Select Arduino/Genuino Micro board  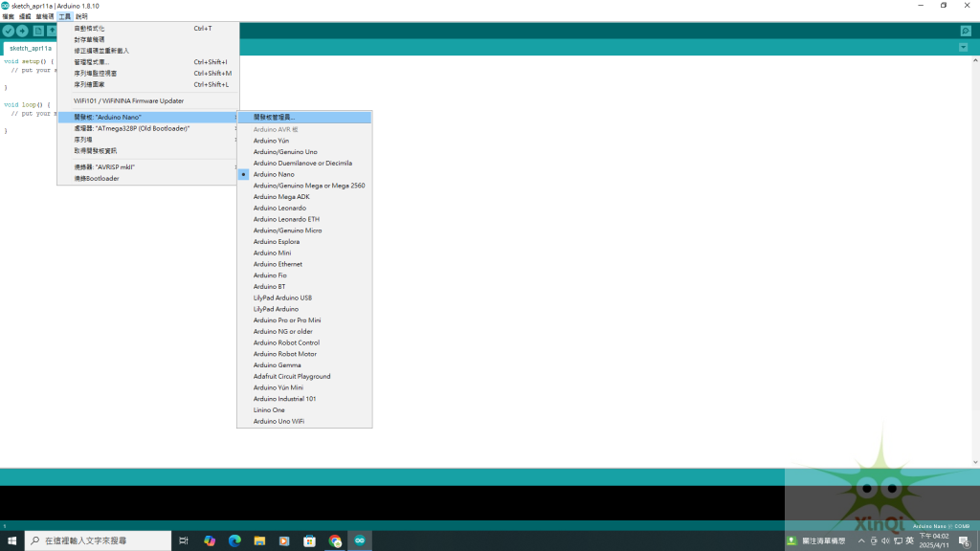(304, 231)
